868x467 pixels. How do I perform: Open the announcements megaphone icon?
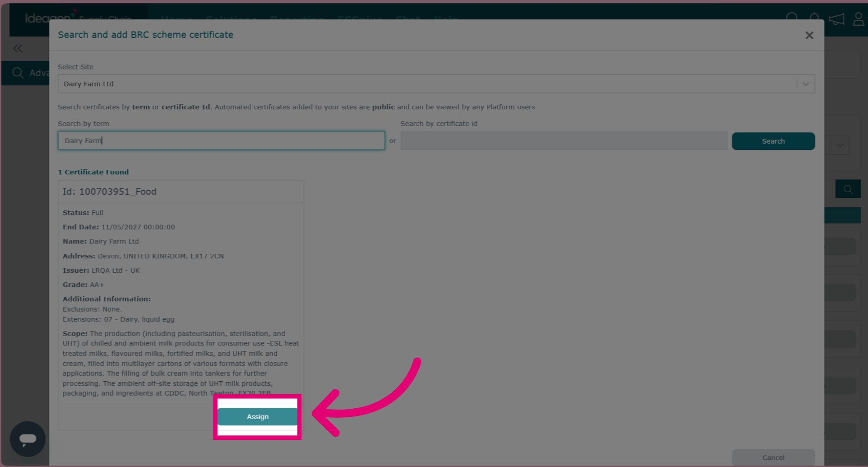click(x=836, y=19)
